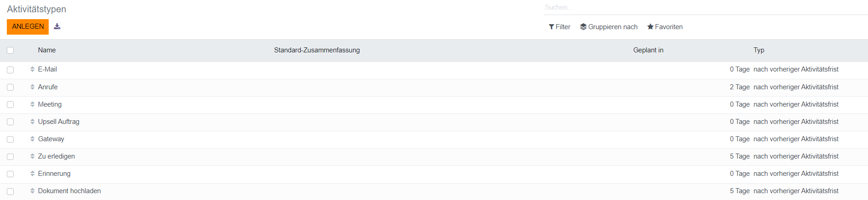Viewport: 868px width, 200px height.
Task: Open the Filter dropdown
Action: [x=560, y=27]
